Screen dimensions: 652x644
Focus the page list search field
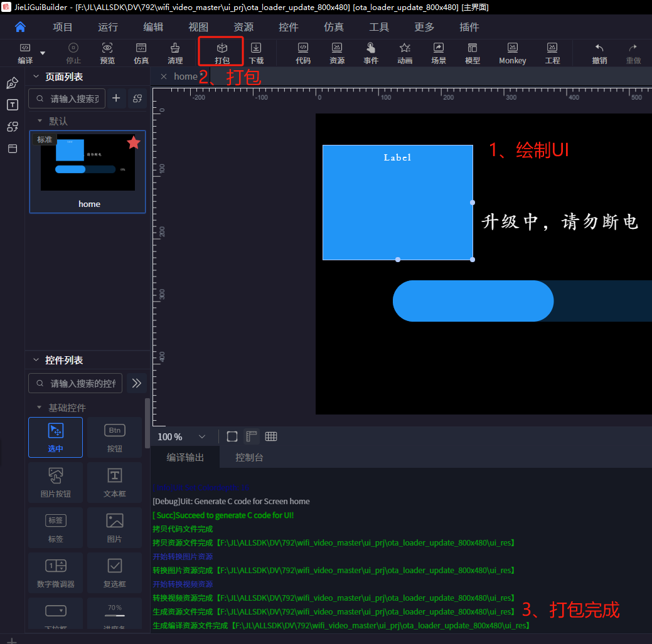point(67,98)
